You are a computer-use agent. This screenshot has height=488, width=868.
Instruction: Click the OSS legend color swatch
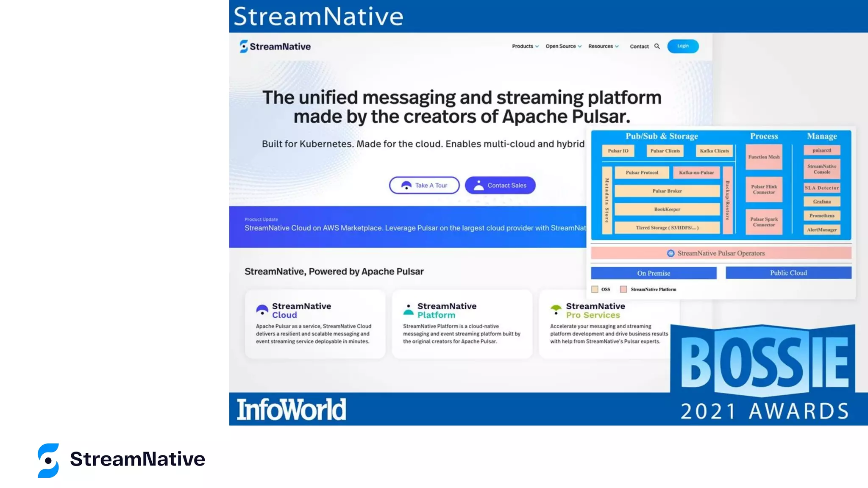click(x=595, y=289)
